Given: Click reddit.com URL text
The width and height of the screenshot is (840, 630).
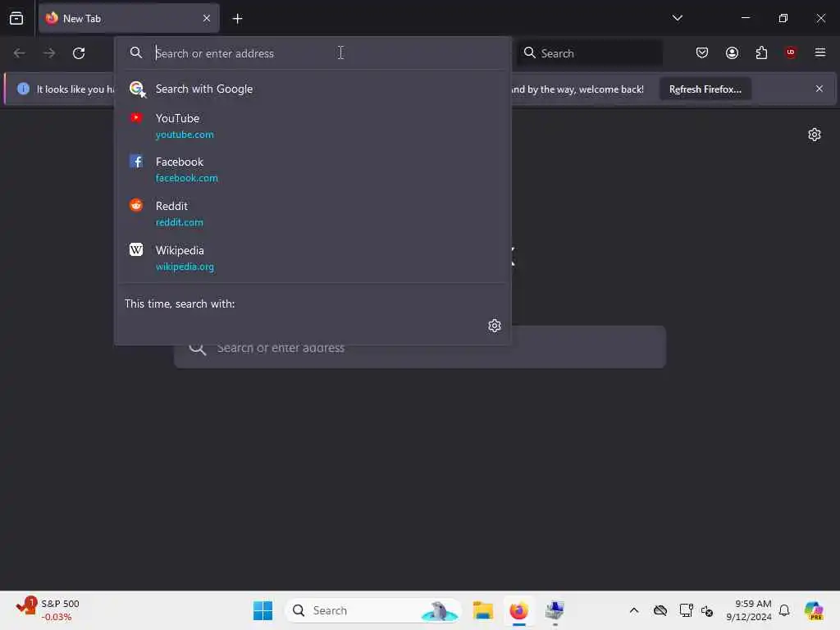Looking at the screenshot, I should point(179,222).
